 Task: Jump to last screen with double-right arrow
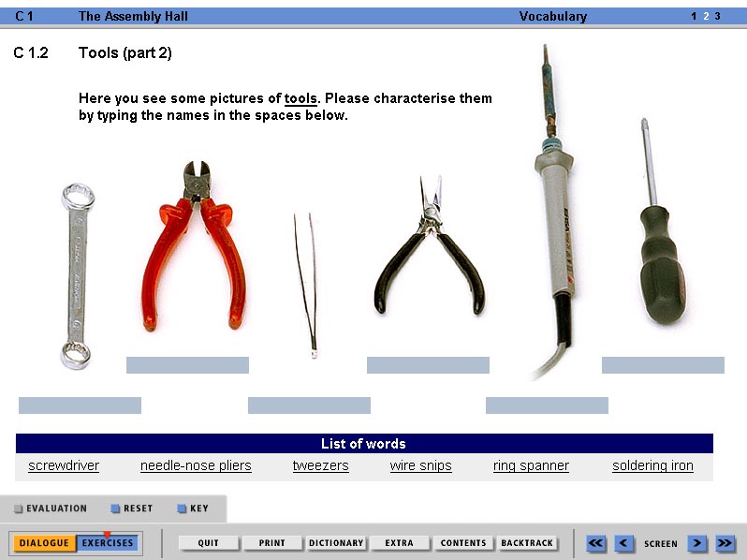[x=725, y=543]
